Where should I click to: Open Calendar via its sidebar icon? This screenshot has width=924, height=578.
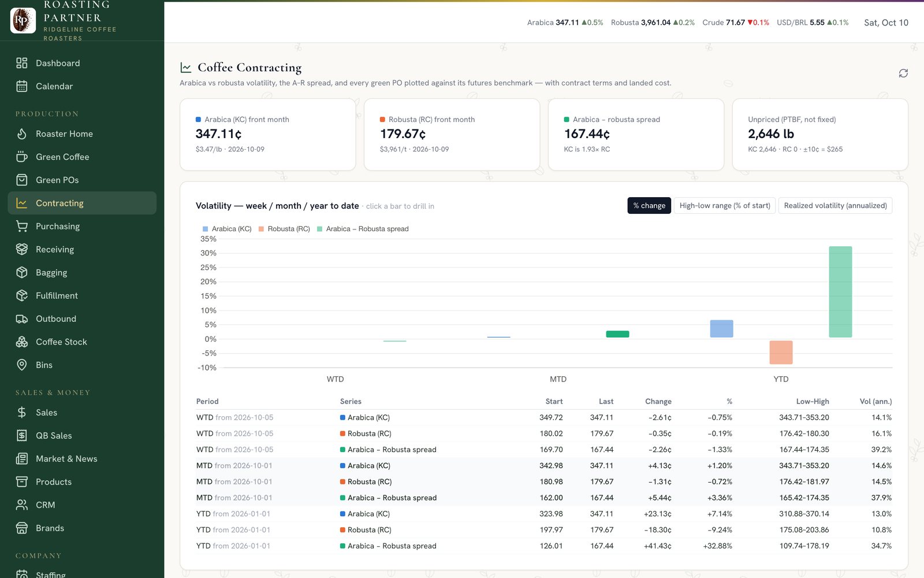coord(22,86)
